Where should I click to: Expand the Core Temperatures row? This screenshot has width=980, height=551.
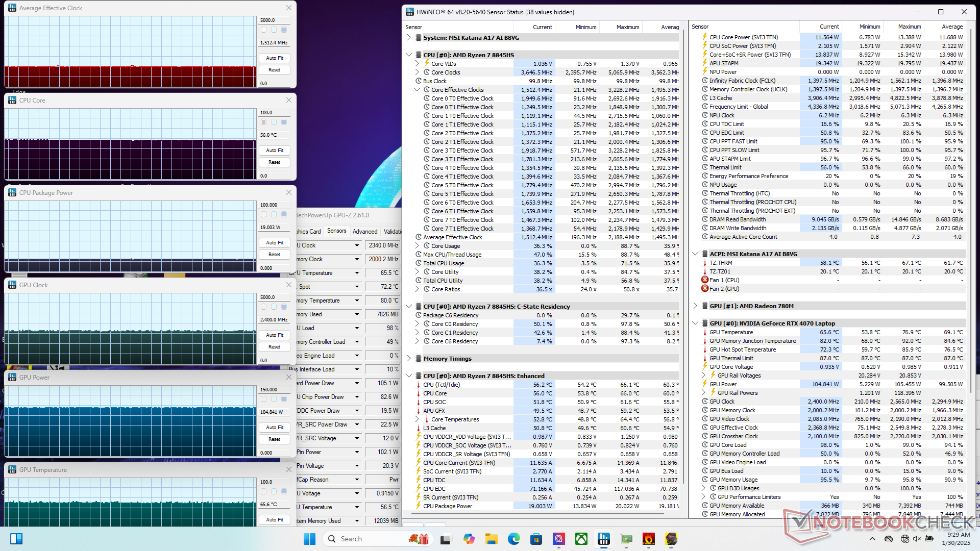click(x=417, y=419)
